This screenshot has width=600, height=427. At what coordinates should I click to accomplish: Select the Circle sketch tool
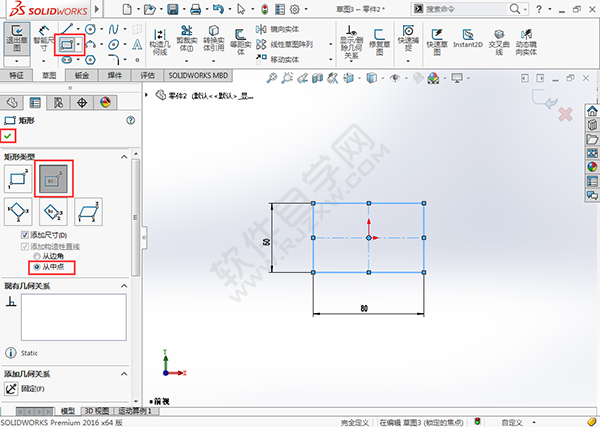[x=91, y=29]
